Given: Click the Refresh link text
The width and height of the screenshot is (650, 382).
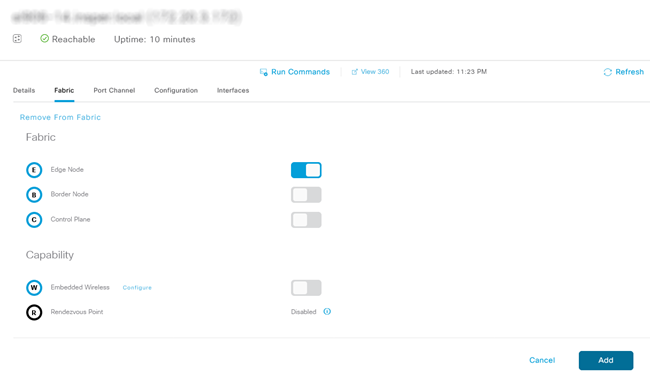Looking at the screenshot, I should tap(630, 72).
